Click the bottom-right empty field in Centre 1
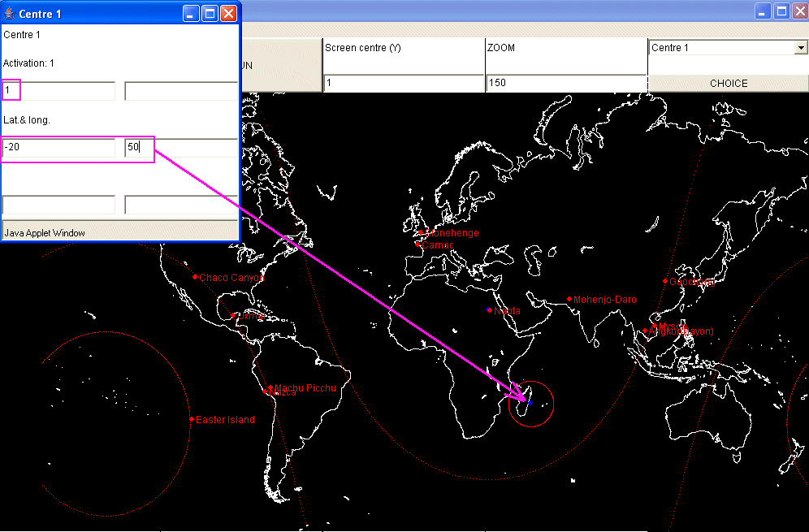 180,205
